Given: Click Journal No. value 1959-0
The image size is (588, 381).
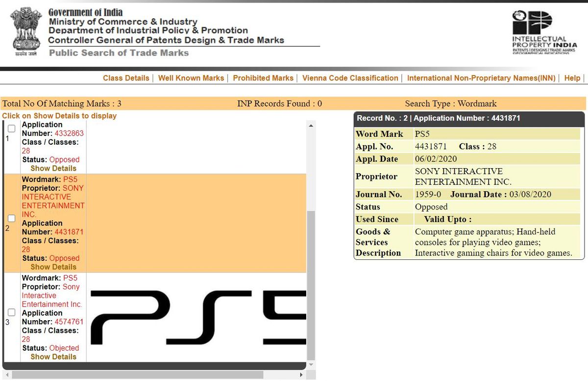Looking at the screenshot, I should coord(428,194).
